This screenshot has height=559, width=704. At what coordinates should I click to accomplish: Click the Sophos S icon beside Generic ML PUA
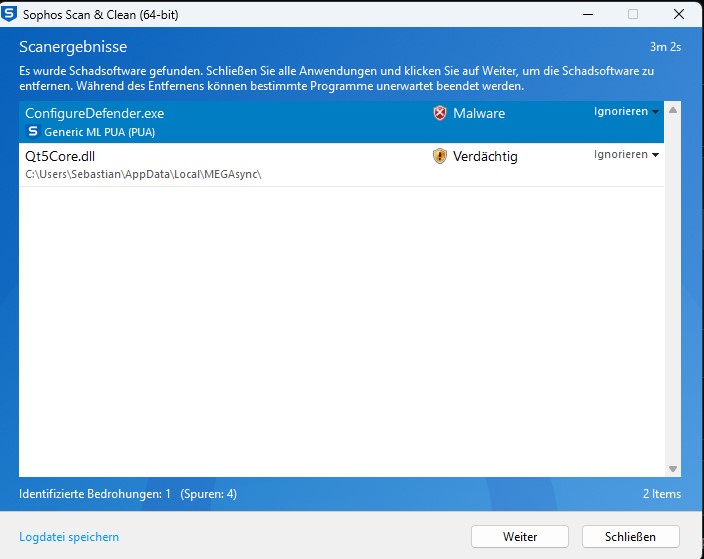33,132
